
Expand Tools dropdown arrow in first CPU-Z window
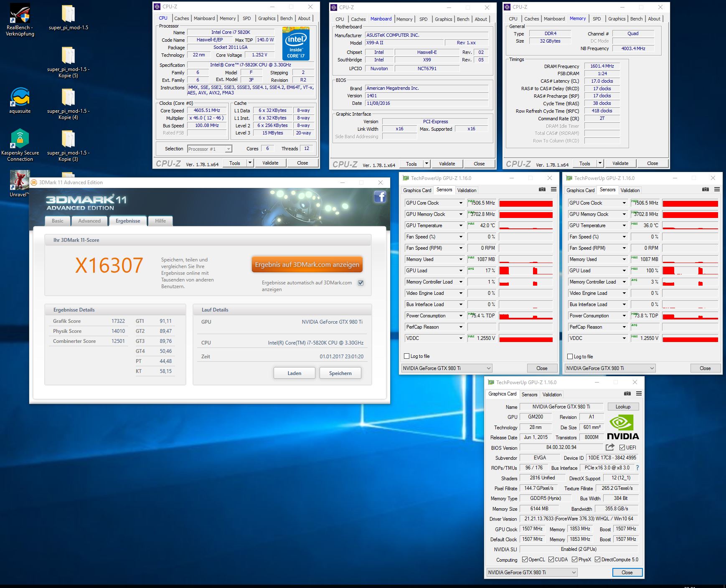pyautogui.click(x=250, y=163)
